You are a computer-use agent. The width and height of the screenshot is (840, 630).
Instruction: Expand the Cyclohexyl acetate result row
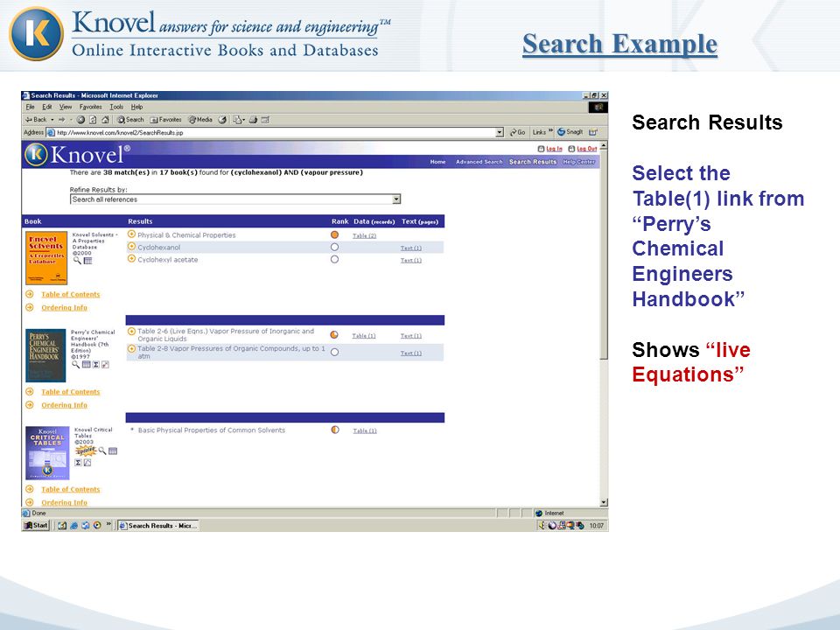pos(132,259)
